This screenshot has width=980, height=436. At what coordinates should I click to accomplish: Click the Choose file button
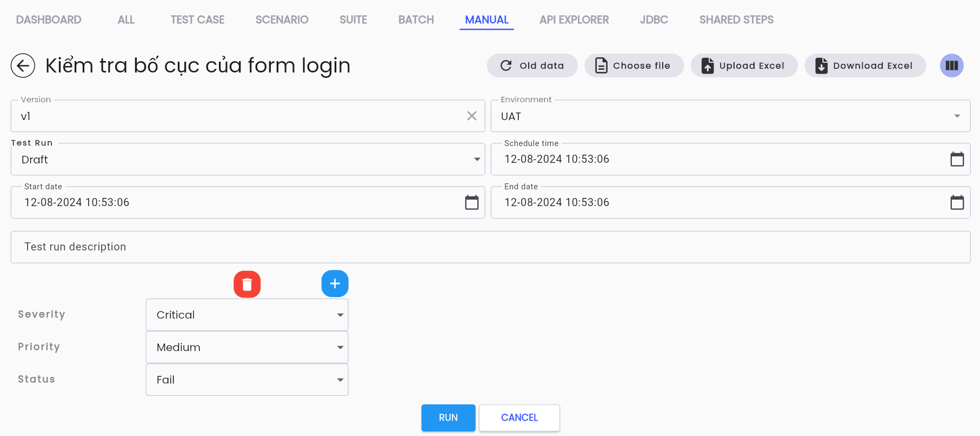634,65
